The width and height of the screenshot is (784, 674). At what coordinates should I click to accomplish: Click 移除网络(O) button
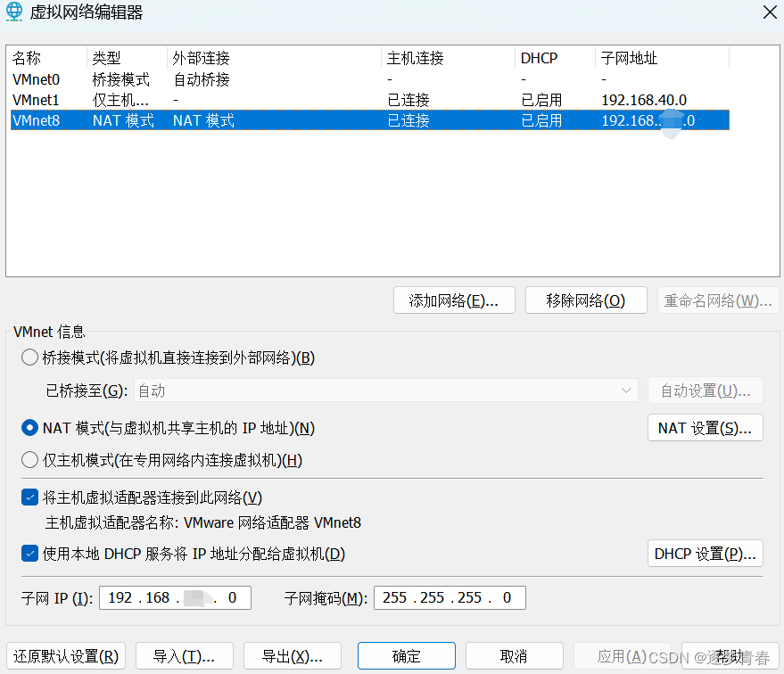586,300
